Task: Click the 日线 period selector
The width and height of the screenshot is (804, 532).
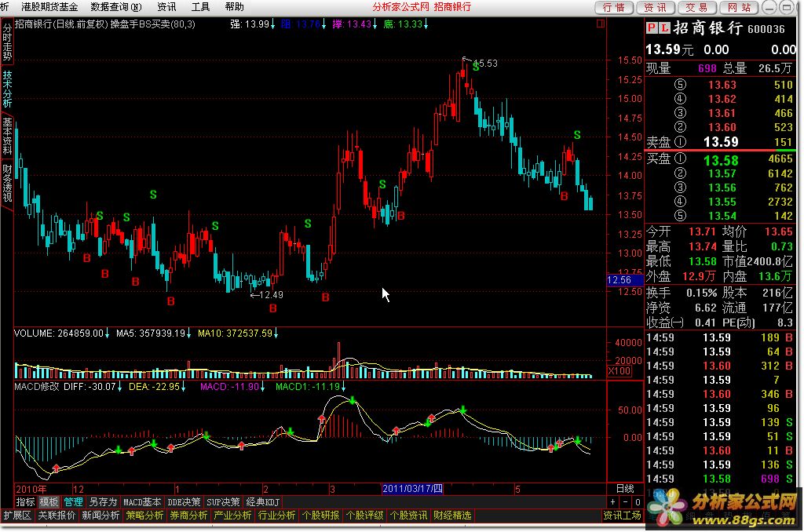Action: point(625,489)
